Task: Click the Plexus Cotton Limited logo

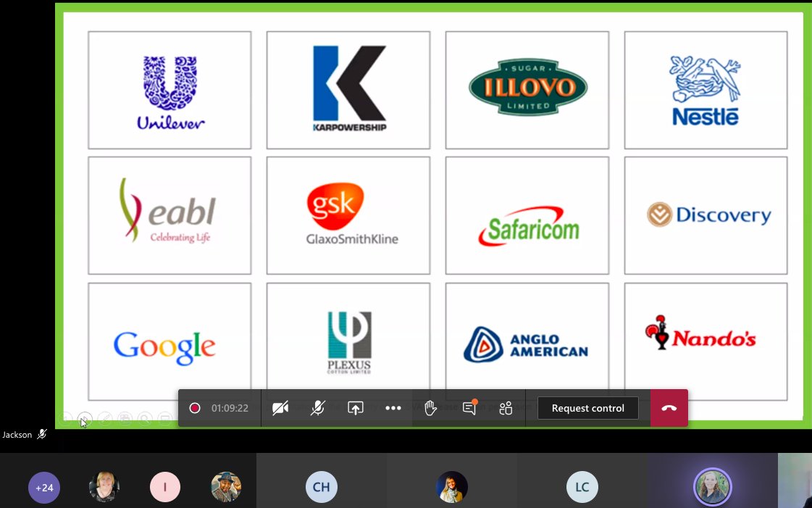Action: point(348,342)
